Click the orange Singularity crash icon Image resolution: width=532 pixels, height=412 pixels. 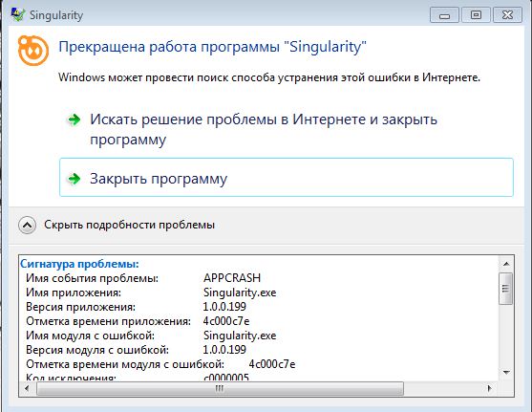click(32, 51)
